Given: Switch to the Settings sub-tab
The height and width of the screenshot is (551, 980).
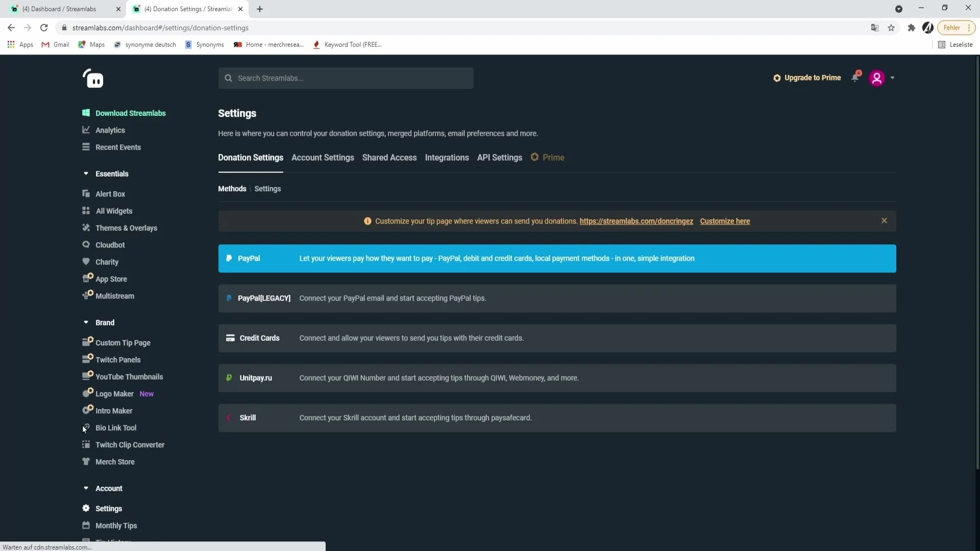Looking at the screenshot, I should coord(267,189).
